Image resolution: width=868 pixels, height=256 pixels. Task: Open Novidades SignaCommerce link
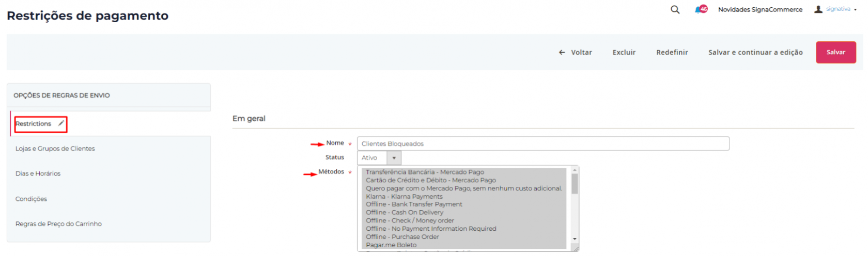point(760,10)
